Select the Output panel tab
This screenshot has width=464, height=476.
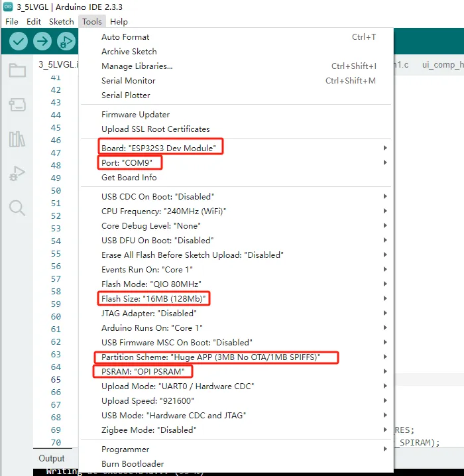tap(52, 458)
